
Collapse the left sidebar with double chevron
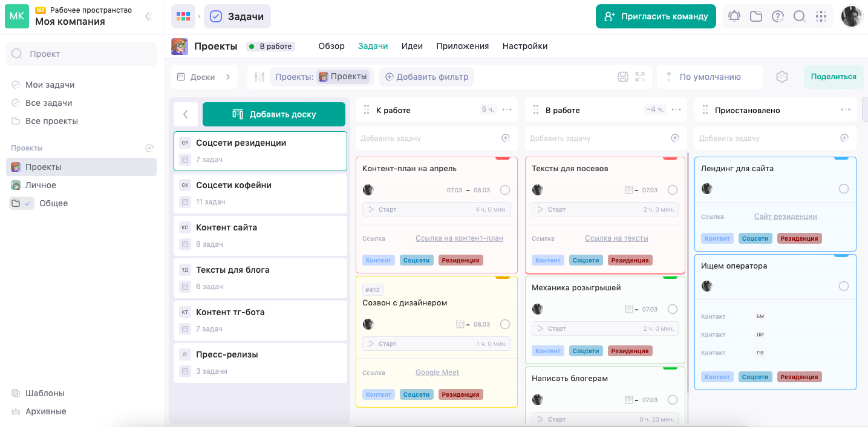pos(148,16)
